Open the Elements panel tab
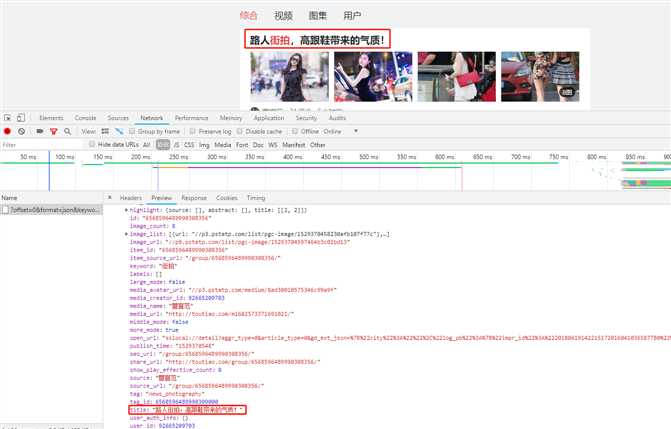The width and height of the screenshot is (671, 429). coord(51,118)
